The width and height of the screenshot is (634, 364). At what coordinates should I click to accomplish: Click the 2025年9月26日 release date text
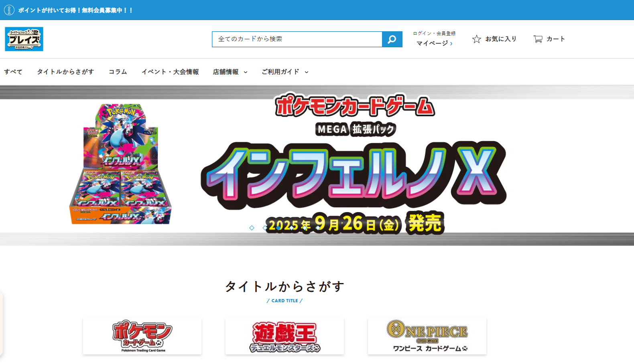coord(334,224)
